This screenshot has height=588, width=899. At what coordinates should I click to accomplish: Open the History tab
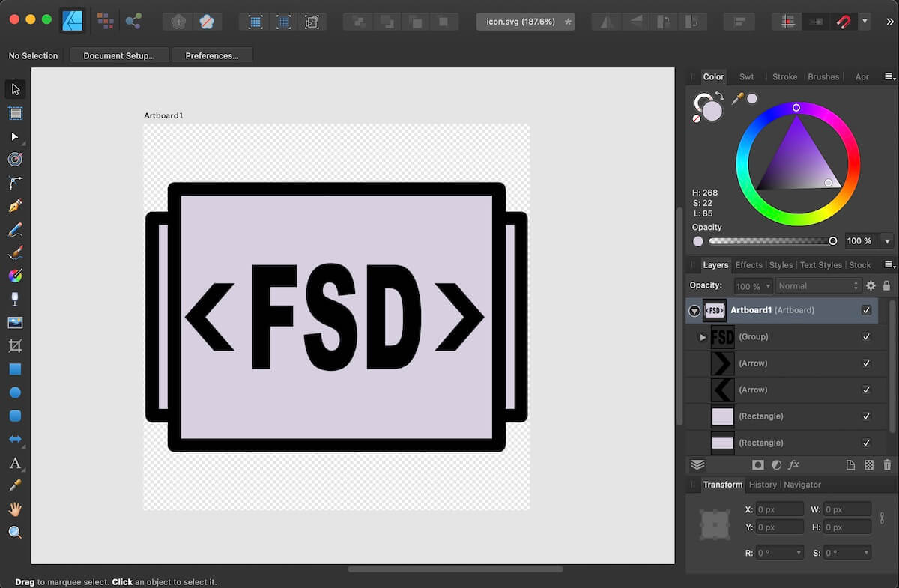[x=762, y=484]
